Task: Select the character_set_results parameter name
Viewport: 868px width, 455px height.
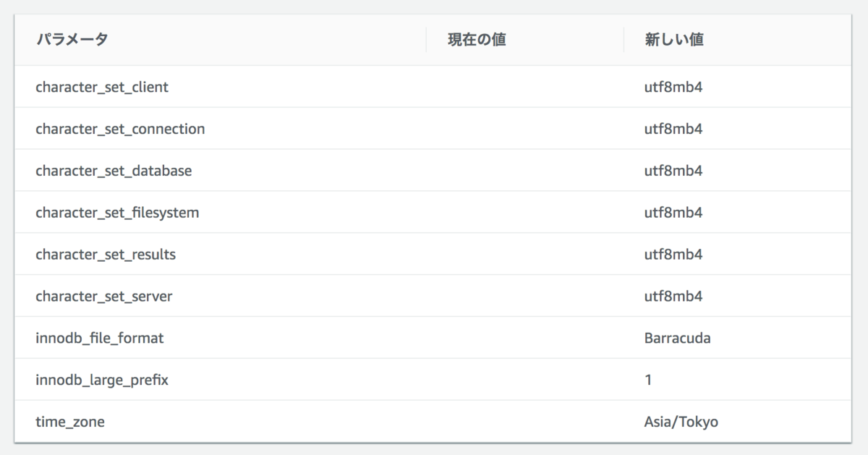Action: tap(106, 255)
